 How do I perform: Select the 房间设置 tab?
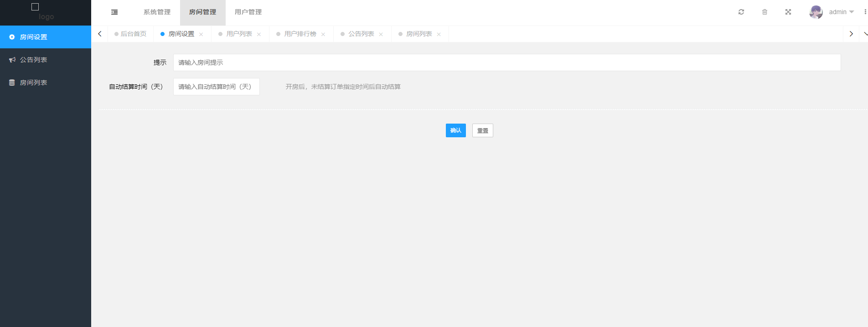181,34
